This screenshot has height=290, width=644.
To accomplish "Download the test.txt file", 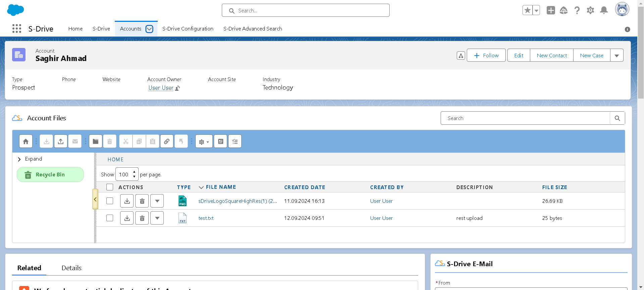I will click(x=127, y=218).
